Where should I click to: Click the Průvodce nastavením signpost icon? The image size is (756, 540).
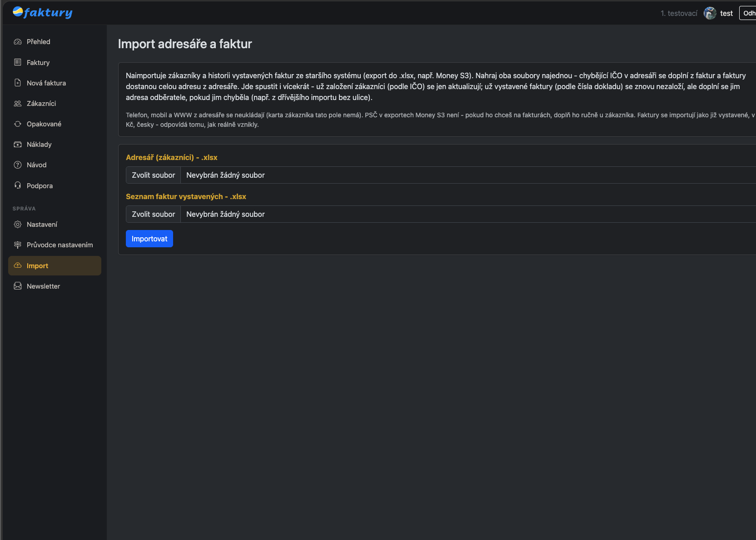(x=18, y=245)
